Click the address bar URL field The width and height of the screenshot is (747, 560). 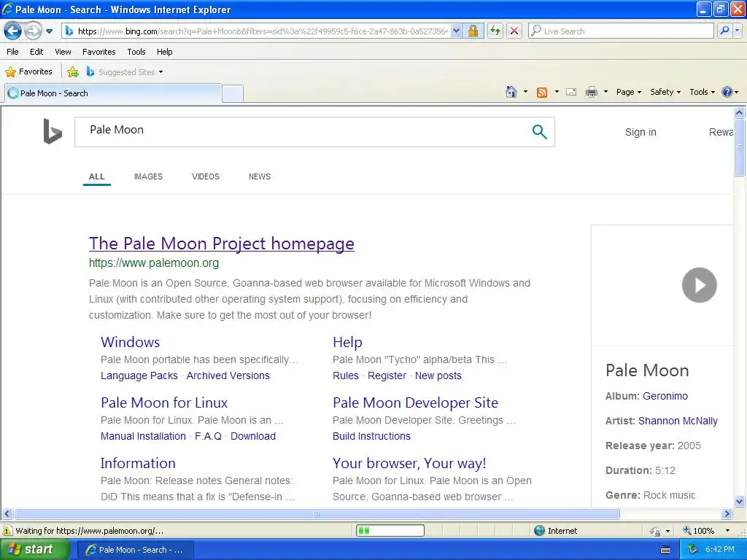[x=263, y=31]
